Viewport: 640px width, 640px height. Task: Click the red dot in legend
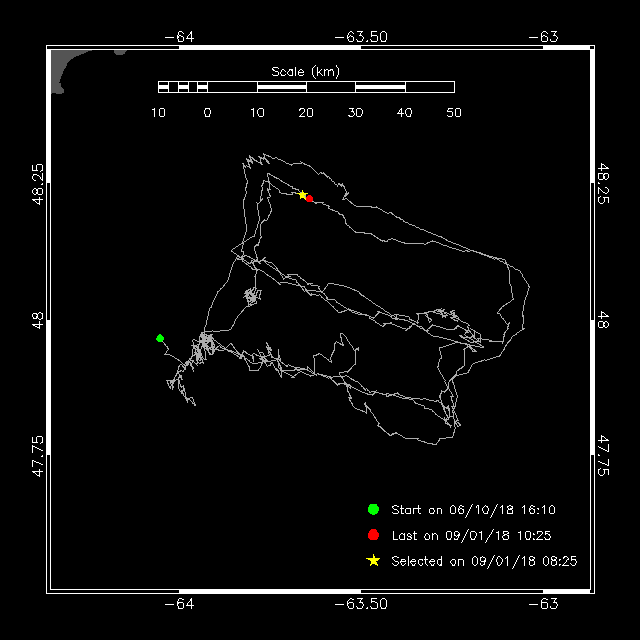click(x=373, y=535)
